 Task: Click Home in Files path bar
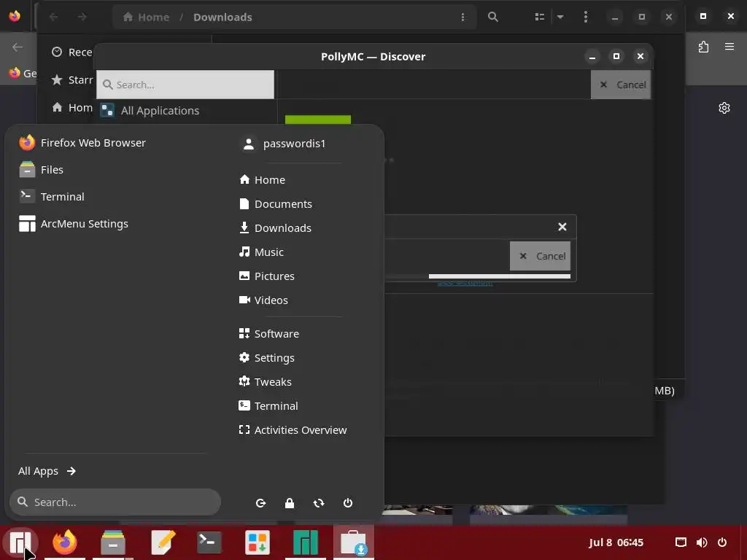(x=146, y=17)
